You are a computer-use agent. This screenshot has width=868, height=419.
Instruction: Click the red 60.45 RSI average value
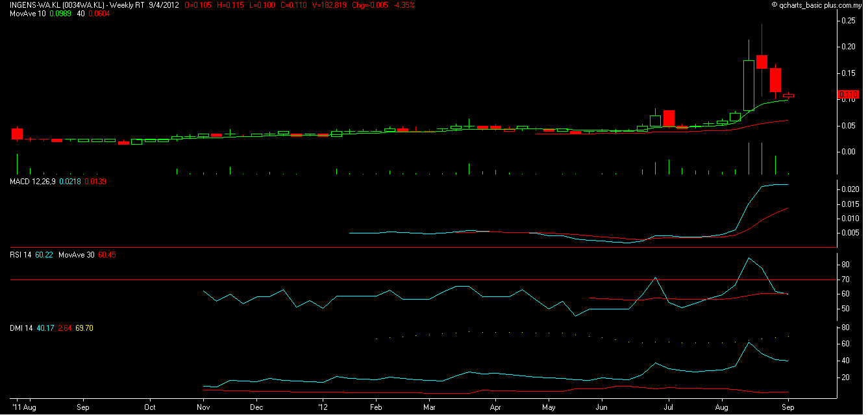(106, 255)
